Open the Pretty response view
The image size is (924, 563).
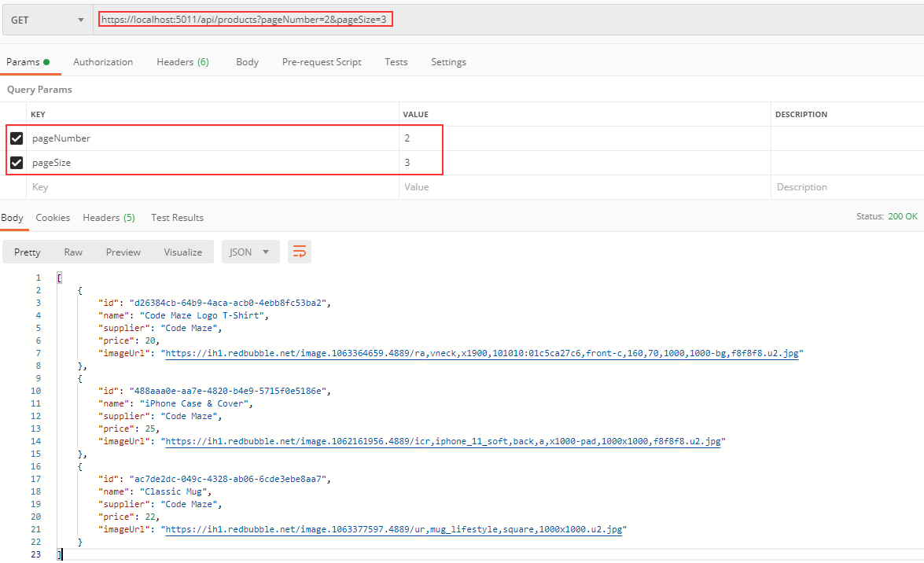point(27,252)
